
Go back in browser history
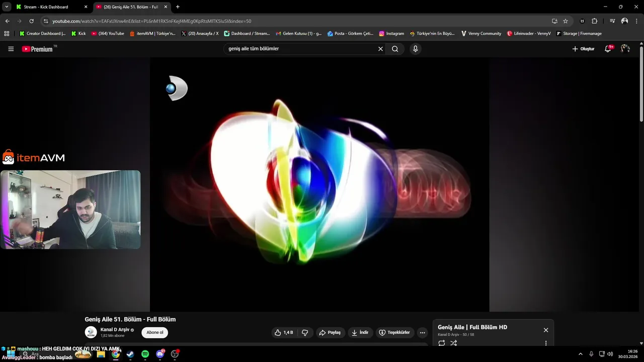tap(7, 21)
